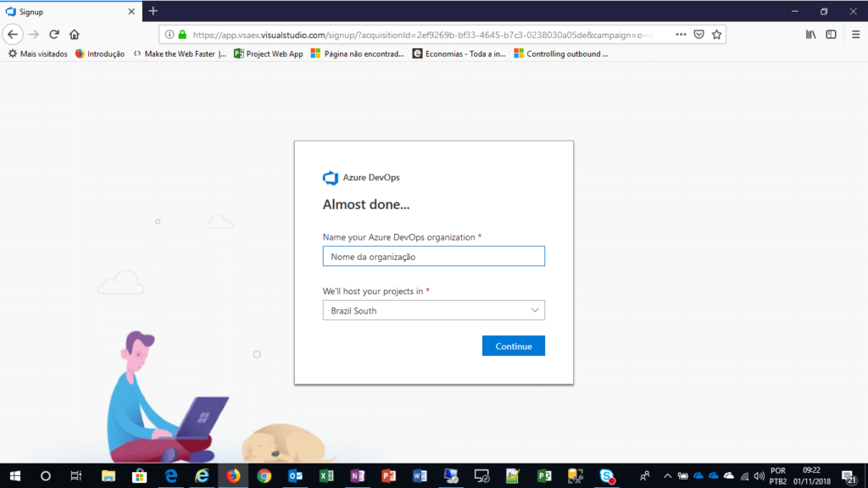
Task: Open File Explorer from the taskbar
Action: [108, 476]
